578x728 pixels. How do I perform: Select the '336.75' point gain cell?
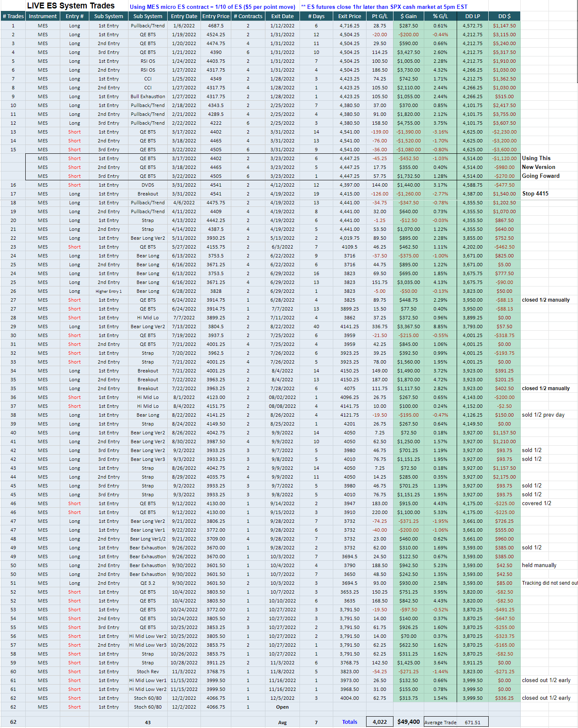pos(380,327)
